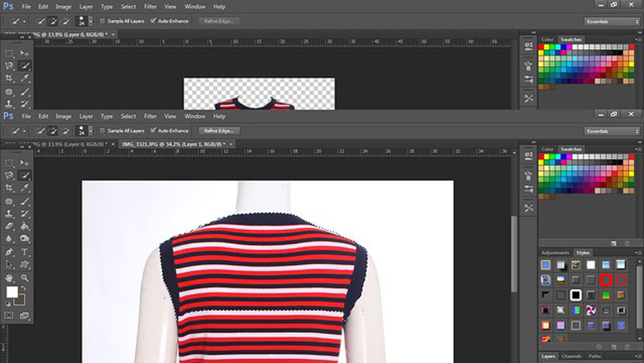Open Layers panel flyout menu
644x363 pixels.
click(638, 356)
